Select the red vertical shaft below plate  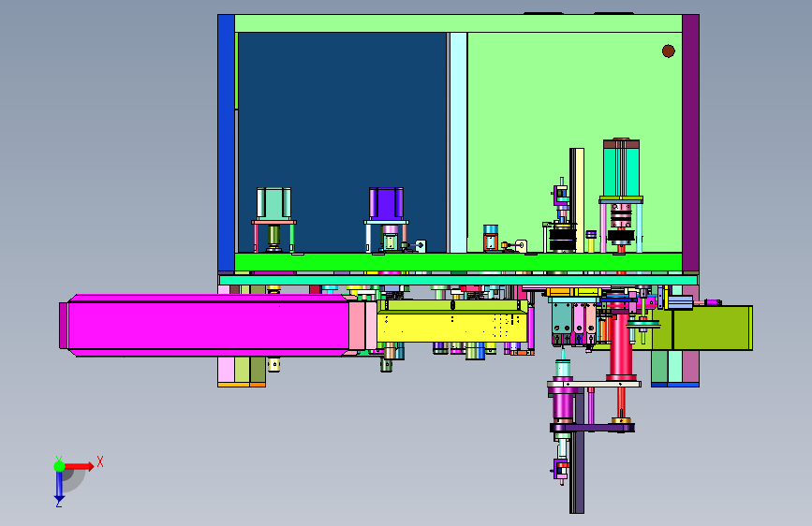[621, 340]
